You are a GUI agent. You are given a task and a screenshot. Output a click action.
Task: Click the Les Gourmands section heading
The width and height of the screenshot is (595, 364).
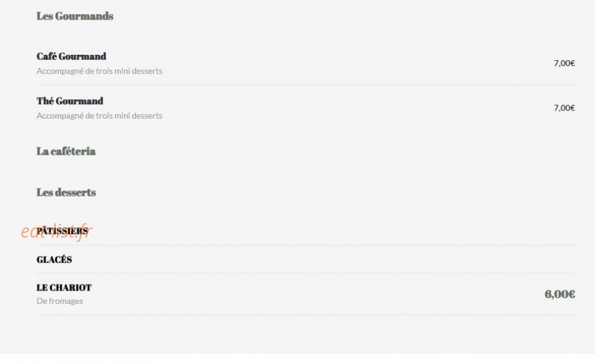[x=75, y=16]
